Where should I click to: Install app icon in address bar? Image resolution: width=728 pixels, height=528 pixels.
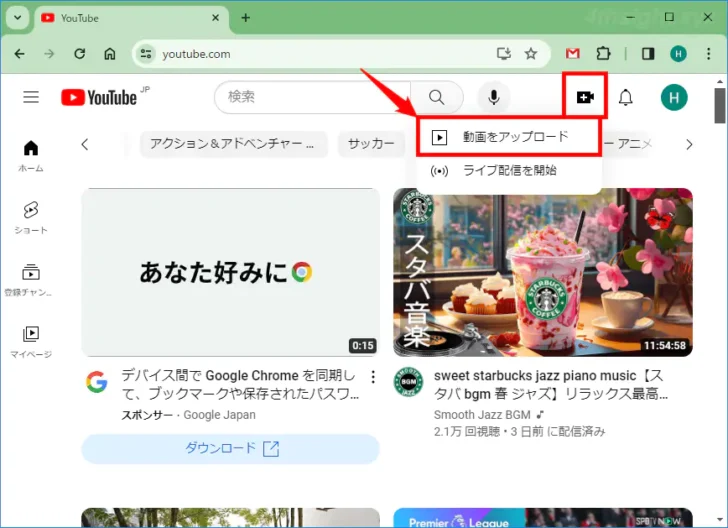tap(503, 54)
